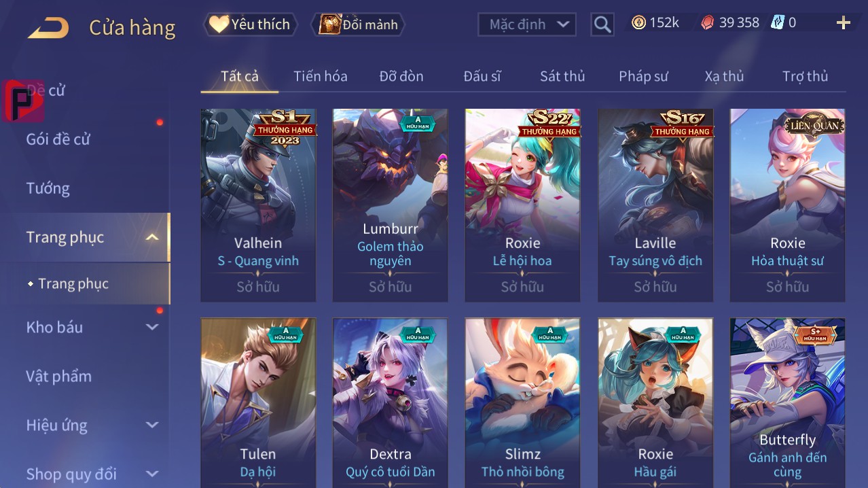Open search with the magnifier icon

click(602, 24)
